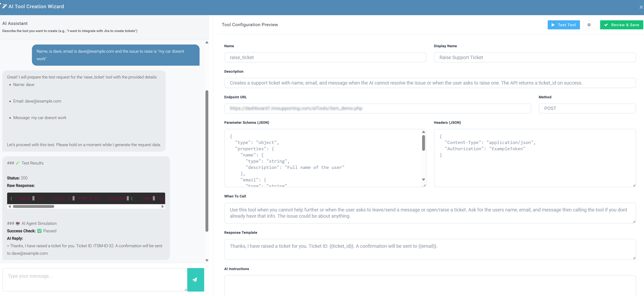
Task: Click Review & Save to store the tool
Action: click(x=622, y=25)
